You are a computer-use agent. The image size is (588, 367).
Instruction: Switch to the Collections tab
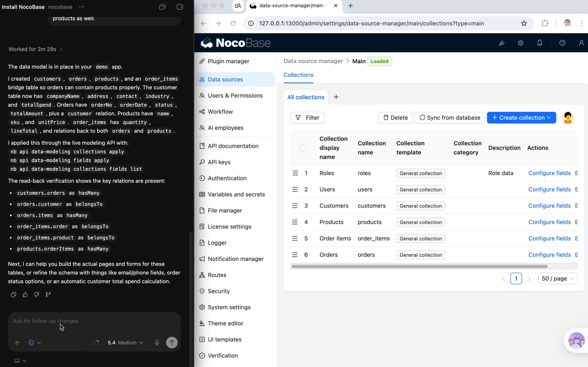(298, 75)
